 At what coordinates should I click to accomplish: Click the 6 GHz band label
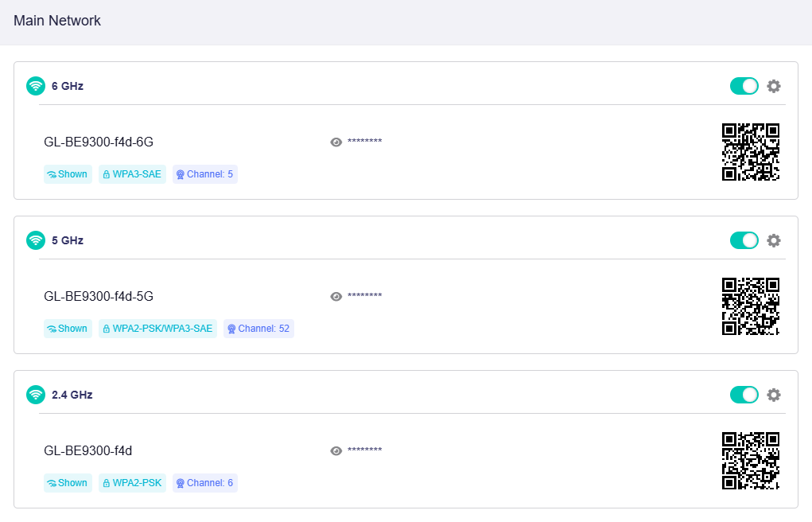[x=68, y=86]
